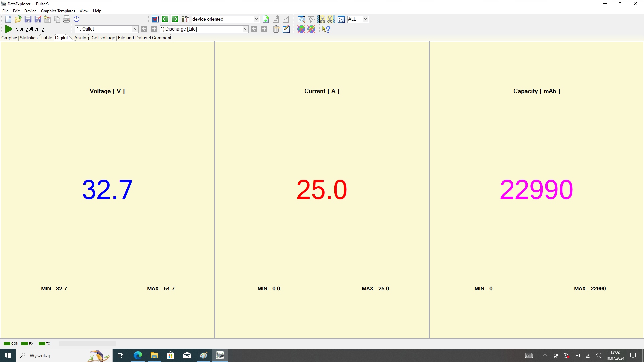Click the device toolbox settings icon
Viewport: 644px width, 362px height.
pos(185,19)
